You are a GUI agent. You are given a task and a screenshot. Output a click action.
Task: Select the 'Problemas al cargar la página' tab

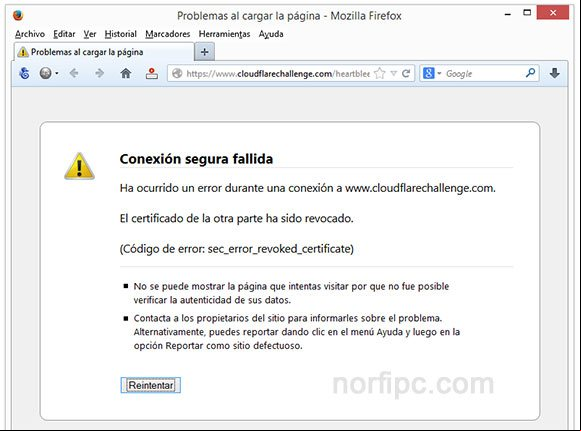coord(104,52)
